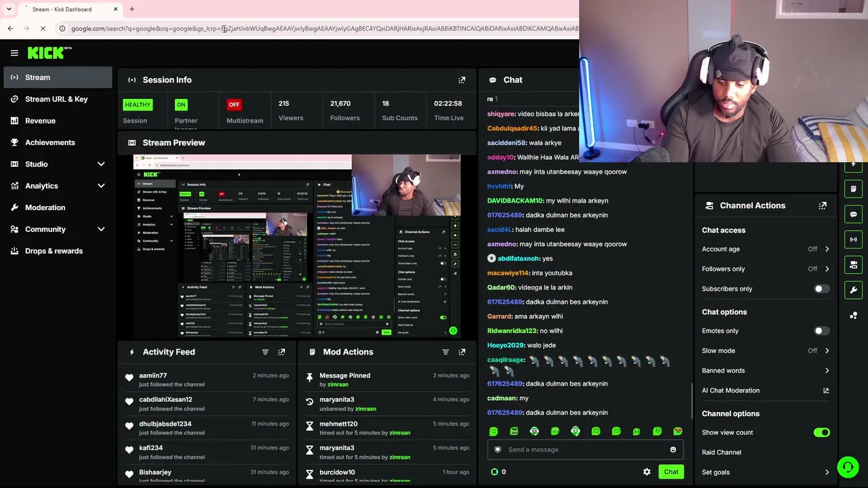Open the Banned words list
This screenshot has height=488, width=868.
tap(766, 371)
